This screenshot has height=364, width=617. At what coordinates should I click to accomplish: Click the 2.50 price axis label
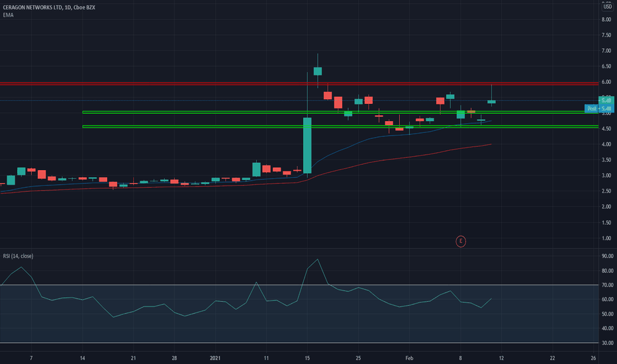(606, 191)
